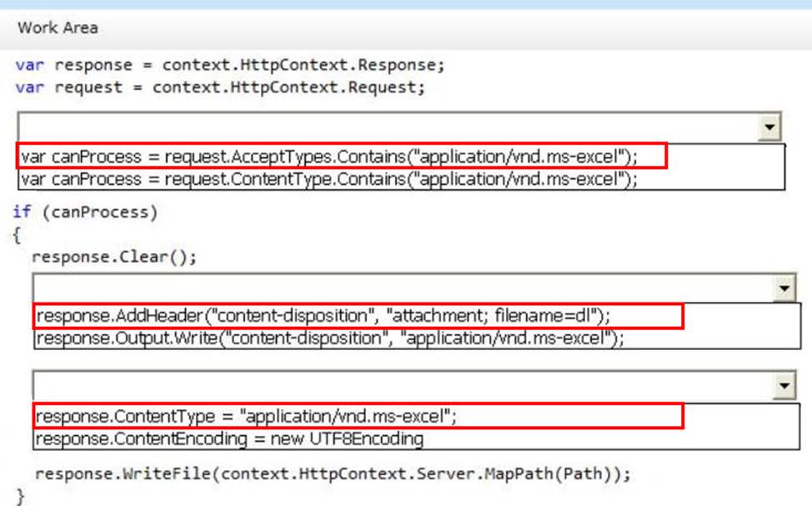Viewport: 812px width, 506px height.
Task: Click the response.Clear() code line
Action: [x=114, y=257]
